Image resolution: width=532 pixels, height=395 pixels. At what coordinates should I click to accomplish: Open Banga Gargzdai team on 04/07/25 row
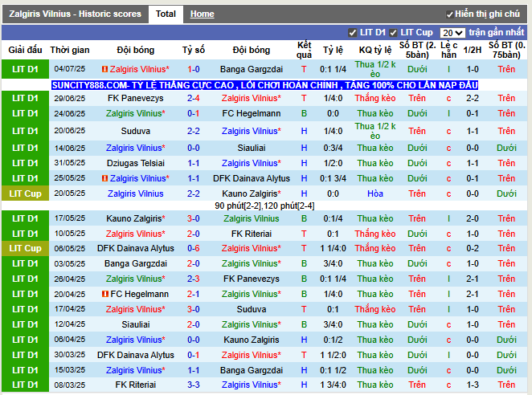pyautogui.click(x=252, y=69)
